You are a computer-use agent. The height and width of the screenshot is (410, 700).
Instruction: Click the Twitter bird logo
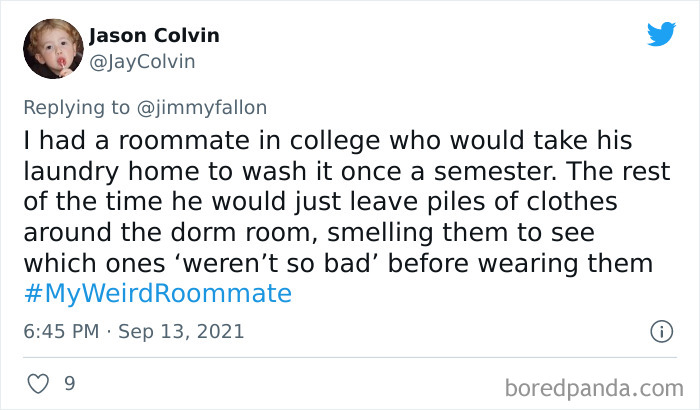click(x=661, y=35)
